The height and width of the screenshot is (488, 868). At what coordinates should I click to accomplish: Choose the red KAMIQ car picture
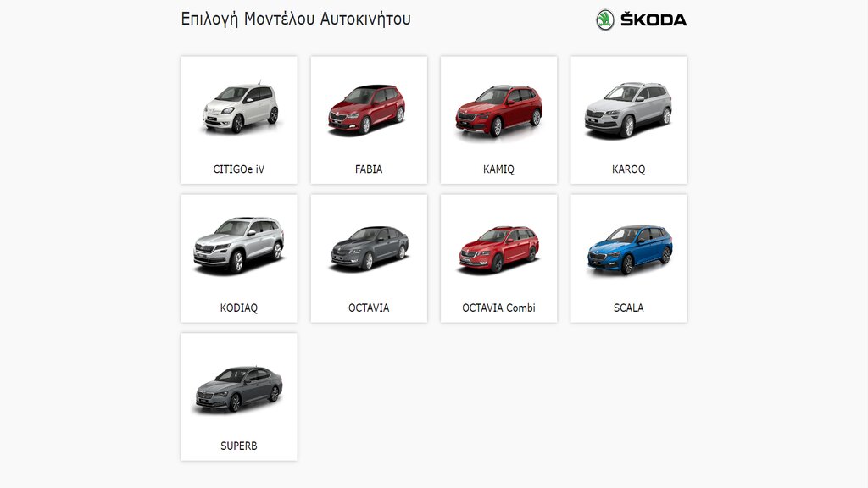pos(498,111)
